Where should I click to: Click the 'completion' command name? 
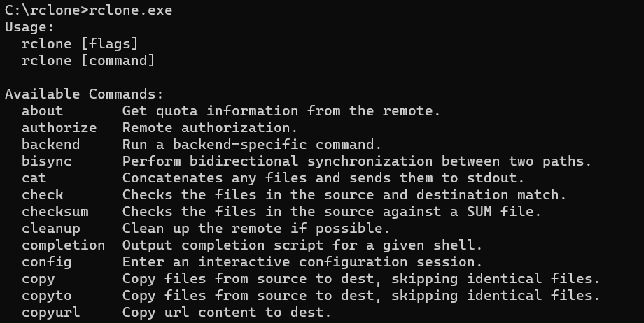[x=63, y=245]
